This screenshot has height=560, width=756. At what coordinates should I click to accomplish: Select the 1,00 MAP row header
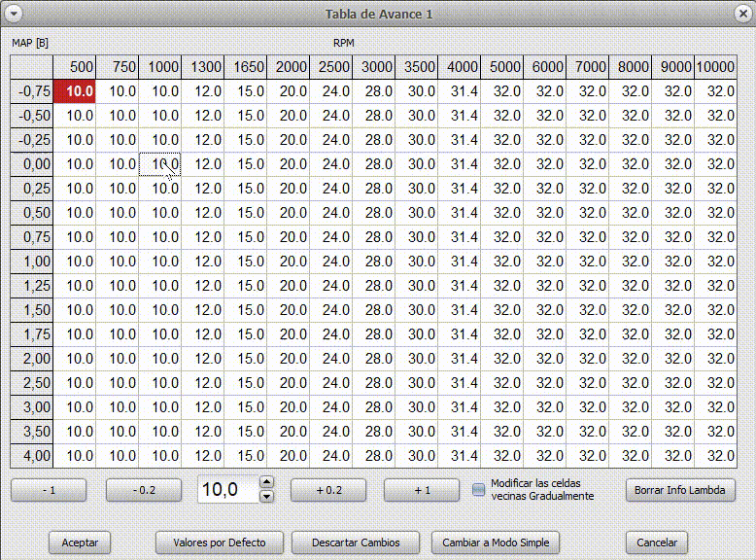tap(32, 262)
